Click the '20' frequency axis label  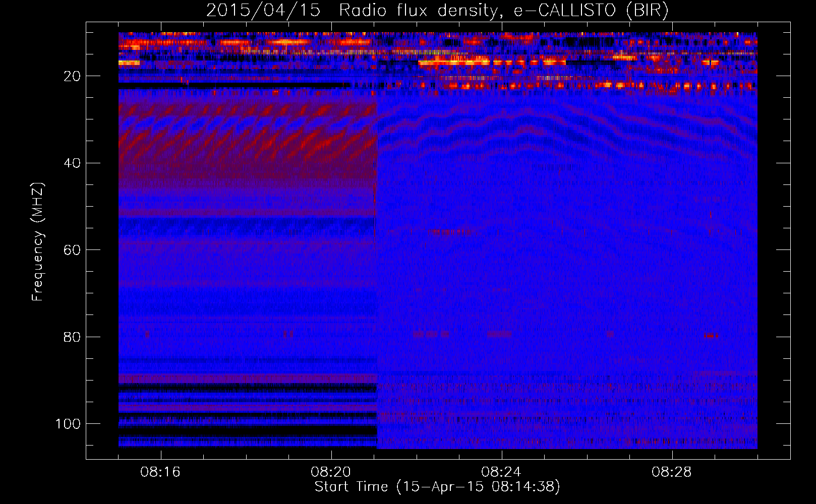tap(72, 77)
